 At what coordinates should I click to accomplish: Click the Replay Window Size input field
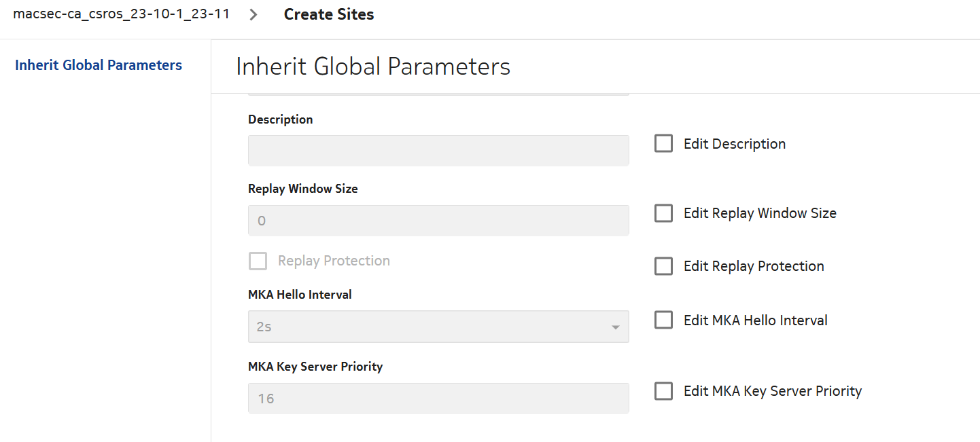(x=438, y=221)
